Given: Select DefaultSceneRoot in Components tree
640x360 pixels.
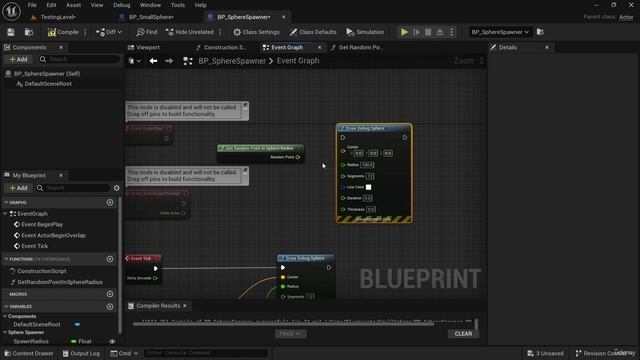Looking at the screenshot, I should point(48,84).
